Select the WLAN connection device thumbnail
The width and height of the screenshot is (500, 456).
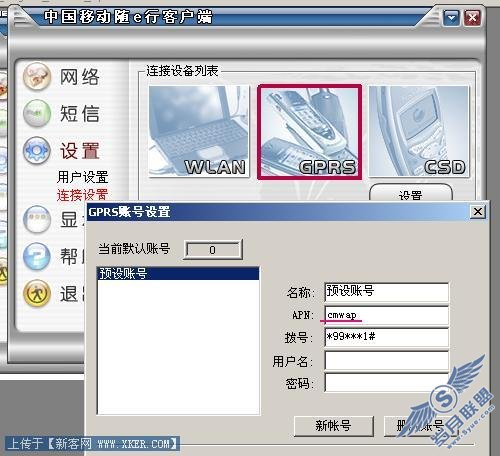(199, 131)
